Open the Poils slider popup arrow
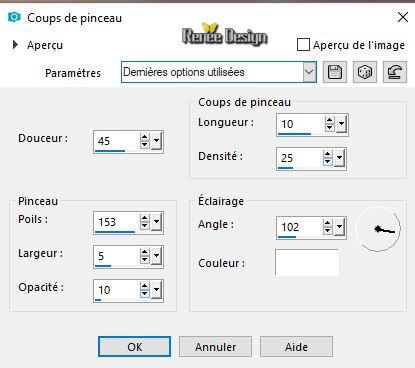 pyautogui.click(x=157, y=222)
